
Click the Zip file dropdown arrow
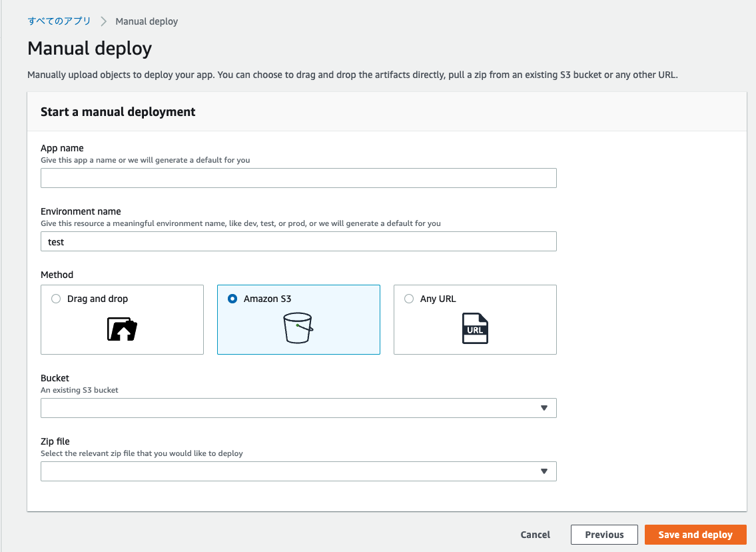(546, 471)
